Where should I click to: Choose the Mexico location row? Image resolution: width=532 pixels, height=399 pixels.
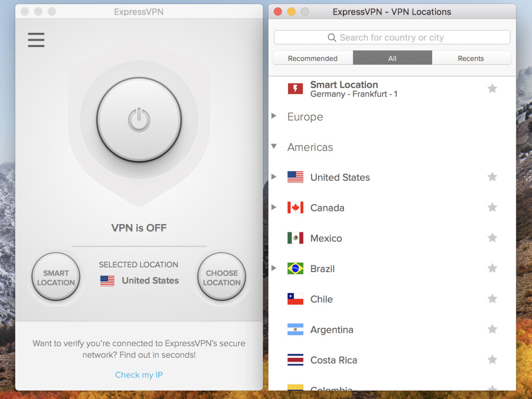pos(392,238)
